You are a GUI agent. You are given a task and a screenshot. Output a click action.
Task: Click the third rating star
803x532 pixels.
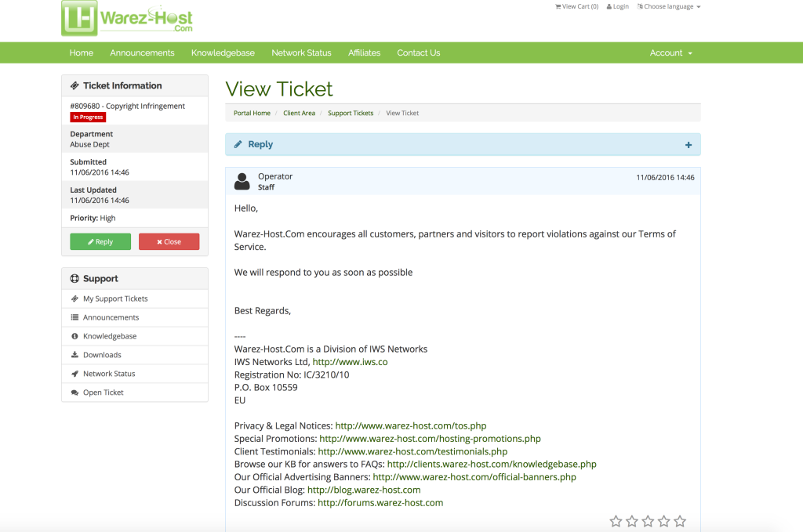click(648, 521)
